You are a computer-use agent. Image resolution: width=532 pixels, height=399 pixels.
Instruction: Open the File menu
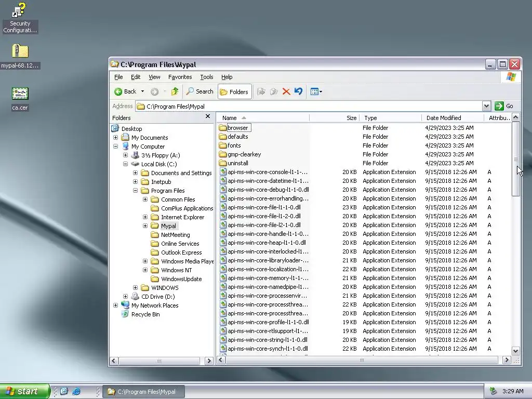(118, 77)
